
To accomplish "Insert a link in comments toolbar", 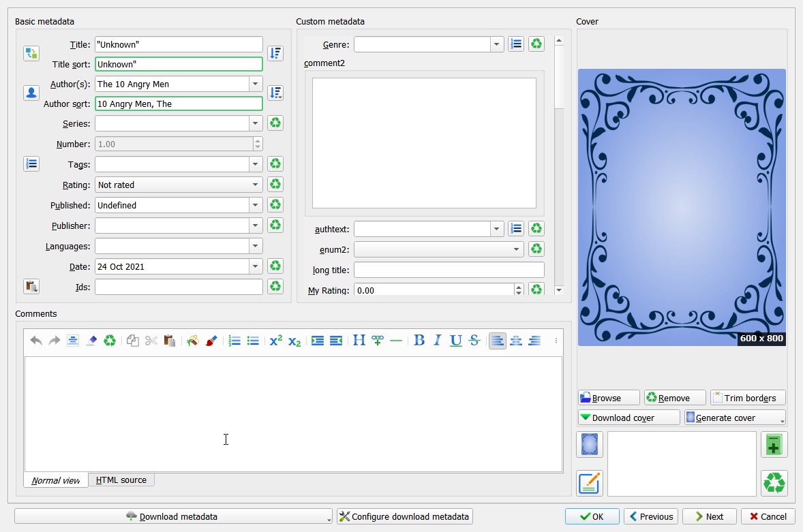I will pyautogui.click(x=378, y=341).
